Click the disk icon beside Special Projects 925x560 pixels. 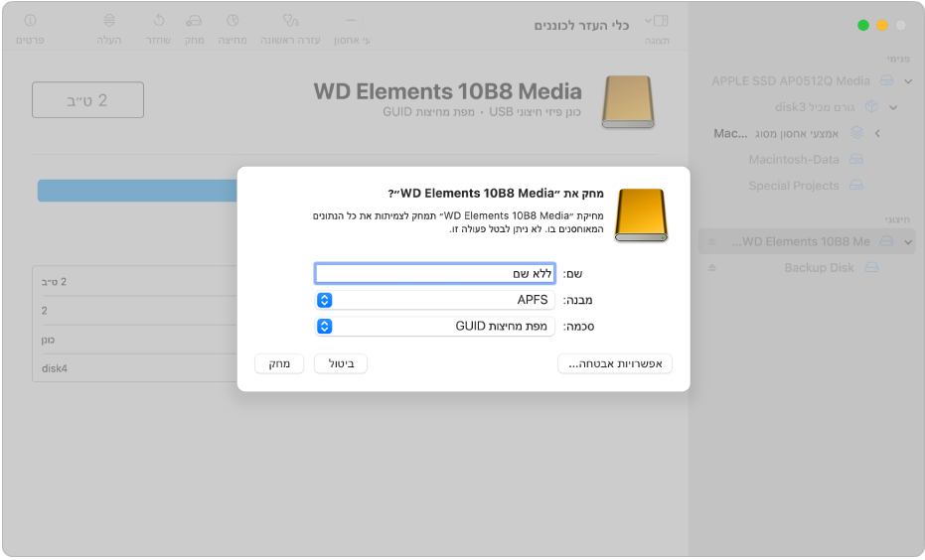(856, 185)
